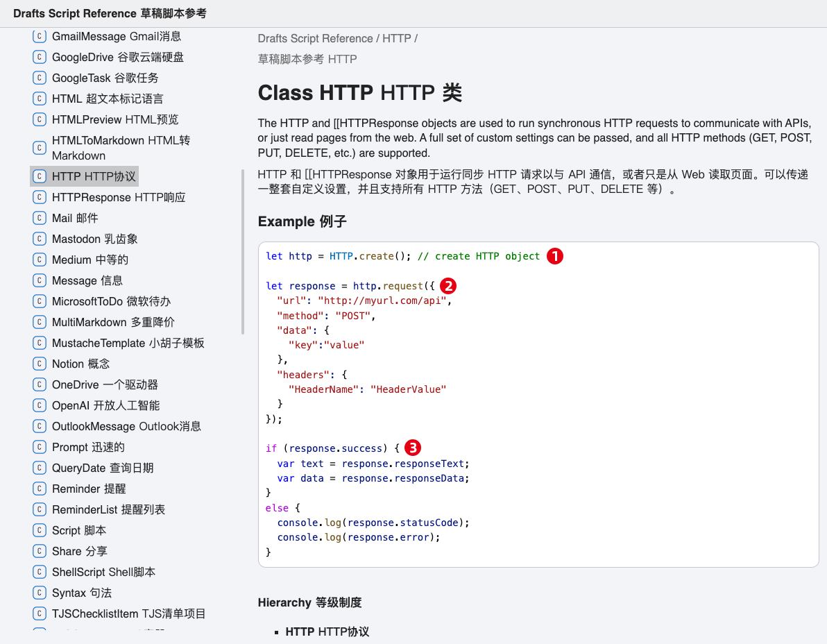Click class icon beside Syntax
The height and width of the screenshot is (644, 827).
tap(39, 593)
